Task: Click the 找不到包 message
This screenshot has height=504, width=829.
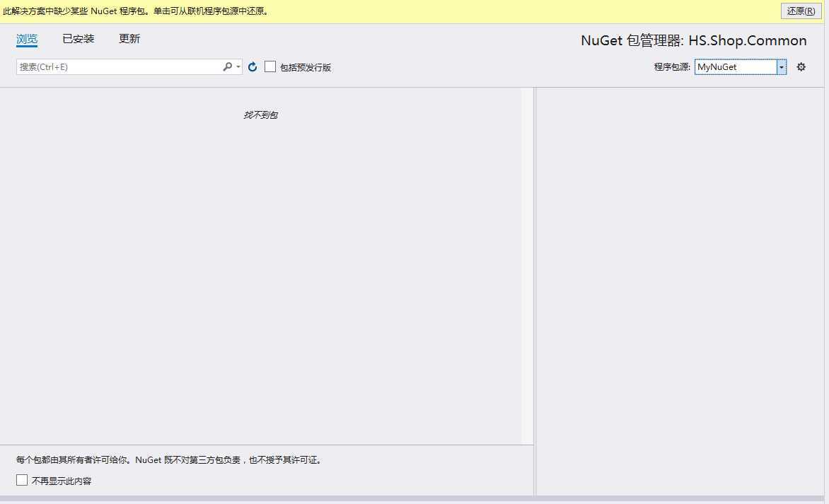Action: (x=260, y=115)
